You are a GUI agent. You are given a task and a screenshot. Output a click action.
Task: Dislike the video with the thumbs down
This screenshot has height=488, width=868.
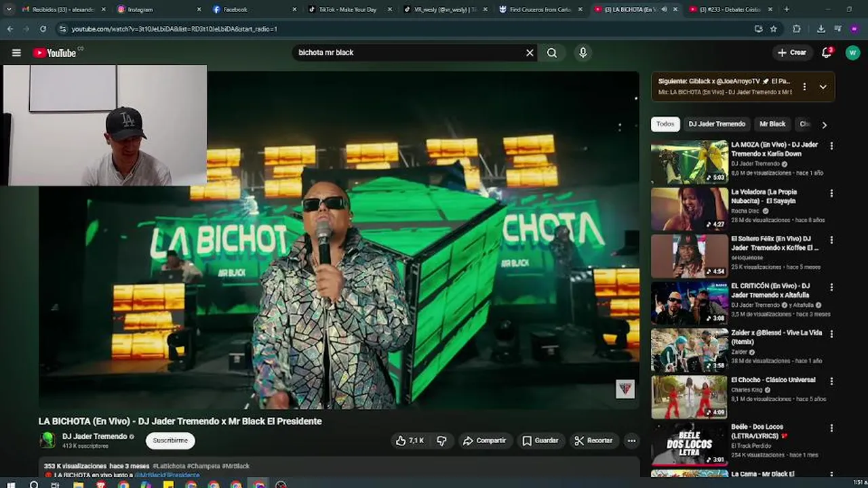tap(441, 441)
